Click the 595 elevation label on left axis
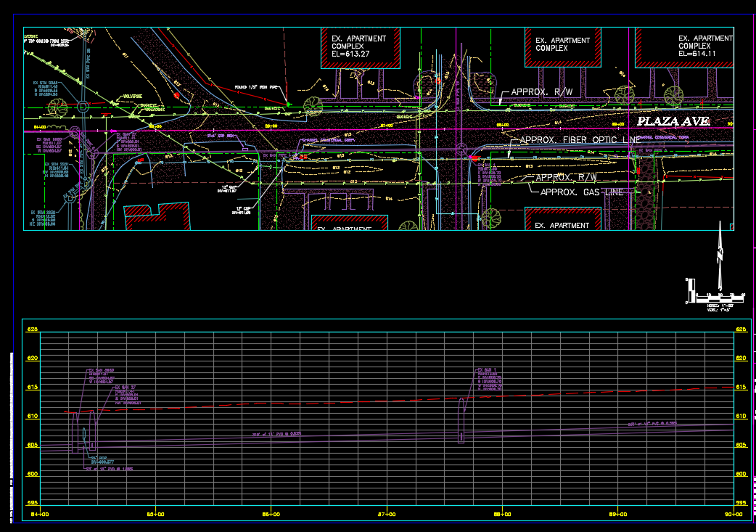Viewport: 756px width, 532px height. click(32, 502)
